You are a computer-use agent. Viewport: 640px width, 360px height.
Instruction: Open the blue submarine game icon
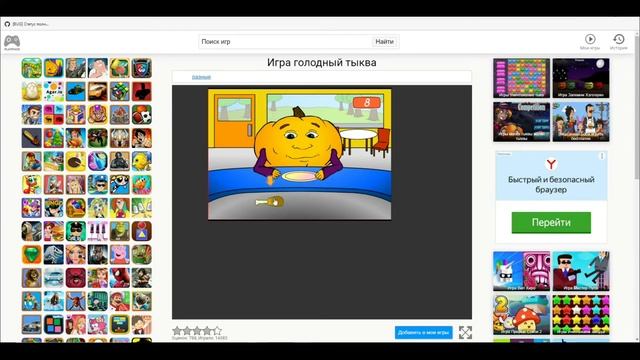tap(76, 91)
